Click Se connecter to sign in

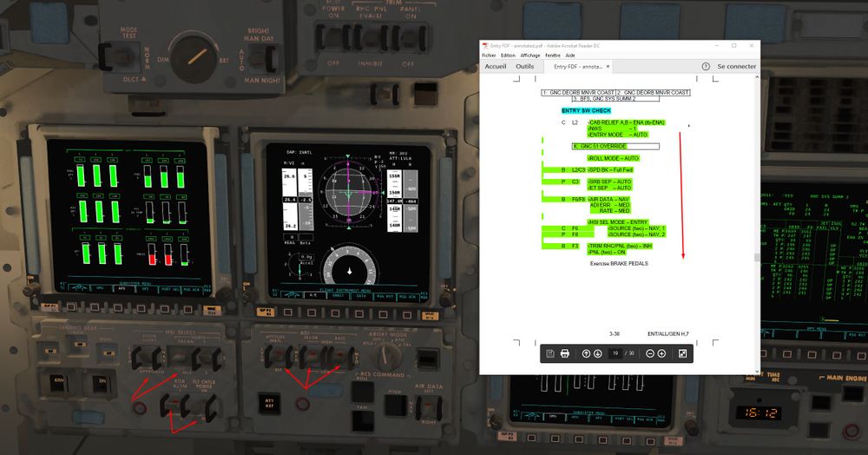736,66
